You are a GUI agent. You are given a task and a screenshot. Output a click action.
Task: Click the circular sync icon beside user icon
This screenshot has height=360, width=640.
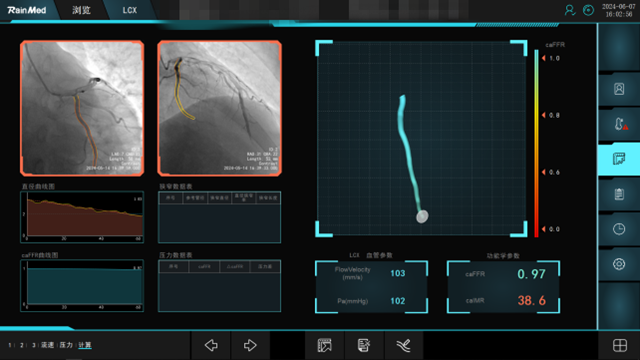tap(588, 10)
